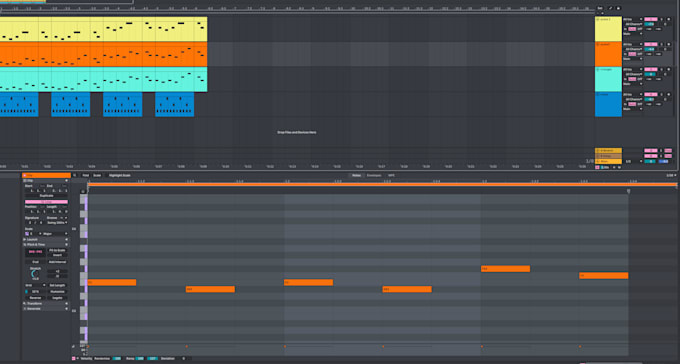
Task: Open the Swing 16ths groove dropdown
Action: (x=57, y=223)
